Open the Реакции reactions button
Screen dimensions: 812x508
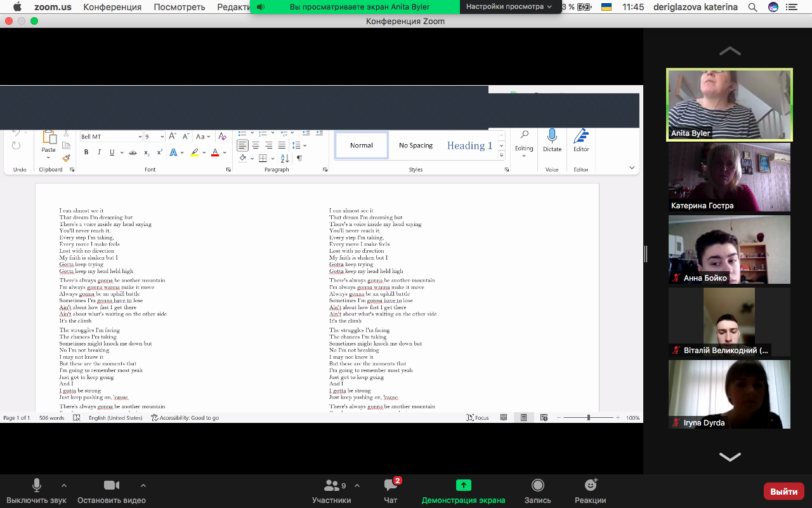click(x=591, y=491)
